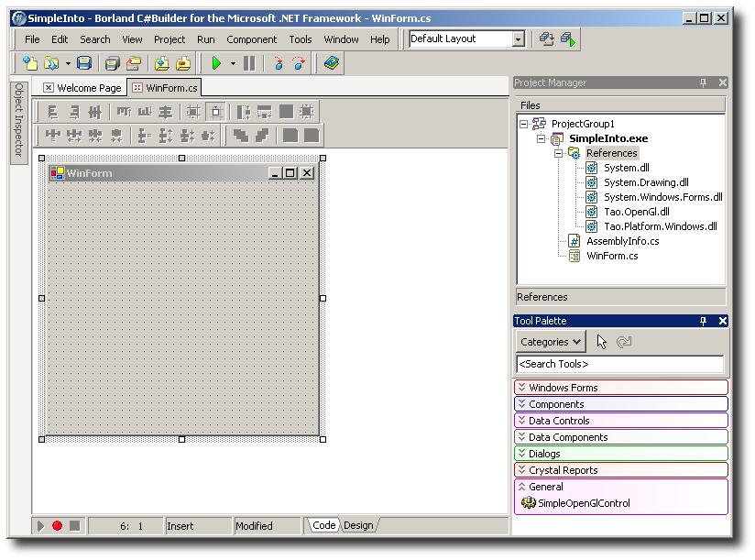Collapse the SimpleInto.exe tree node
Image resolution: width=755 pixels, height=560 pixels.
(x=542, y=138)
